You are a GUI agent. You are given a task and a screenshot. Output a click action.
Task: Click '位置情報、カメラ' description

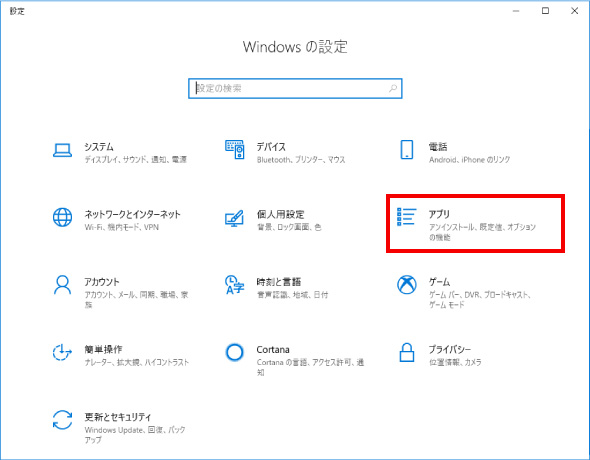pos(455,362)
